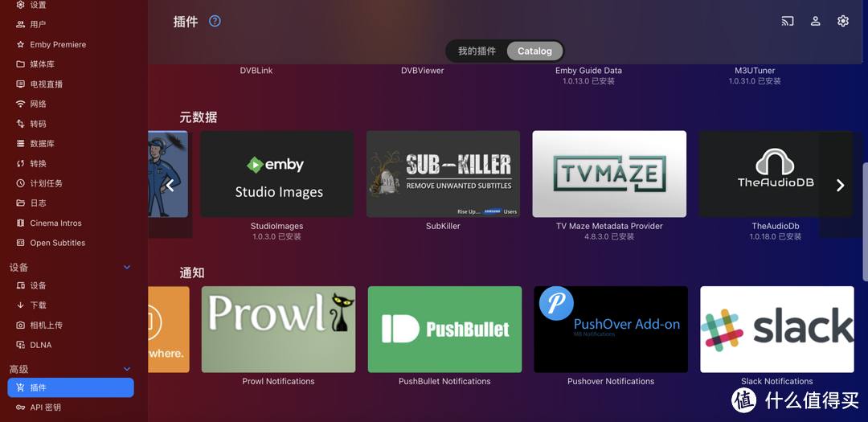Screen dimensions: 868x422
Task: Click the SubKiller plugin name
Action: coord(443,226)
